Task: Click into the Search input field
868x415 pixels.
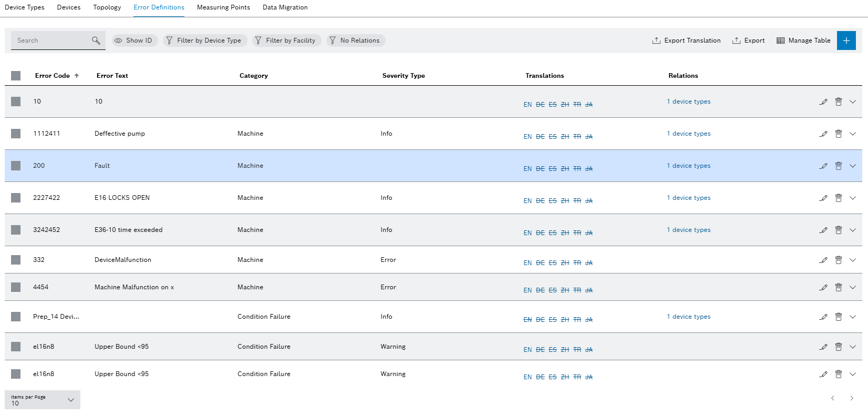Action: click(x=50, y=41)
